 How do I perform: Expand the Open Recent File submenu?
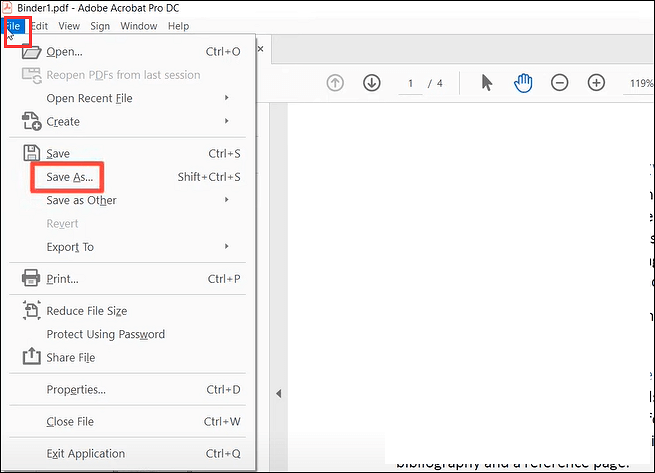point(89,98)
